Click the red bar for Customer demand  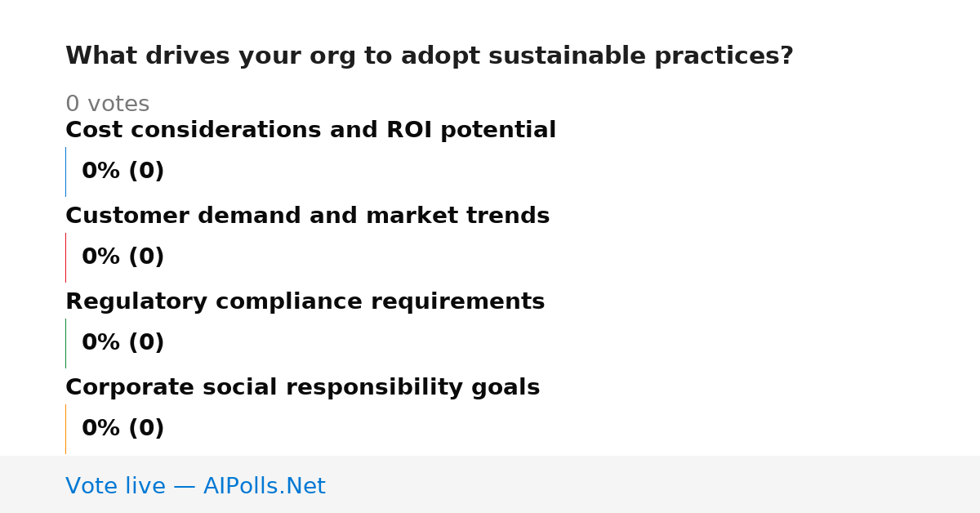tap(65, 257)
